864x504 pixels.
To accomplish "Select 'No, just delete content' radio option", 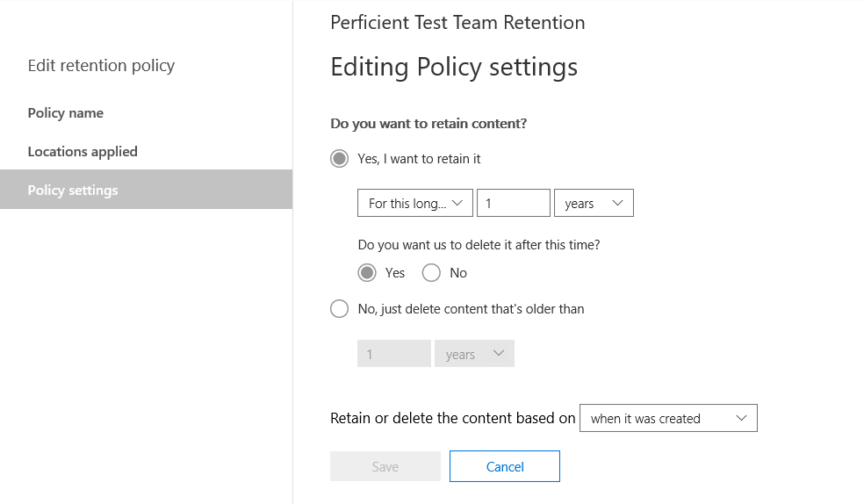I will click(340, 308).
